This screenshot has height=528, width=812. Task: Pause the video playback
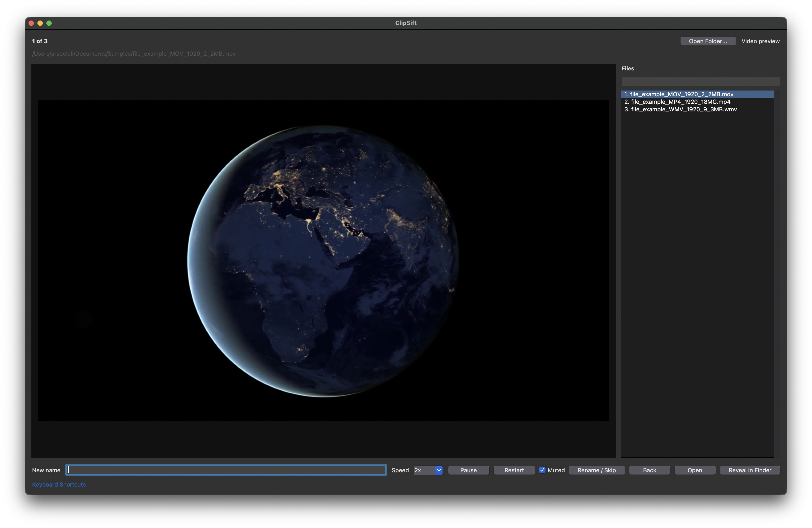468,470
